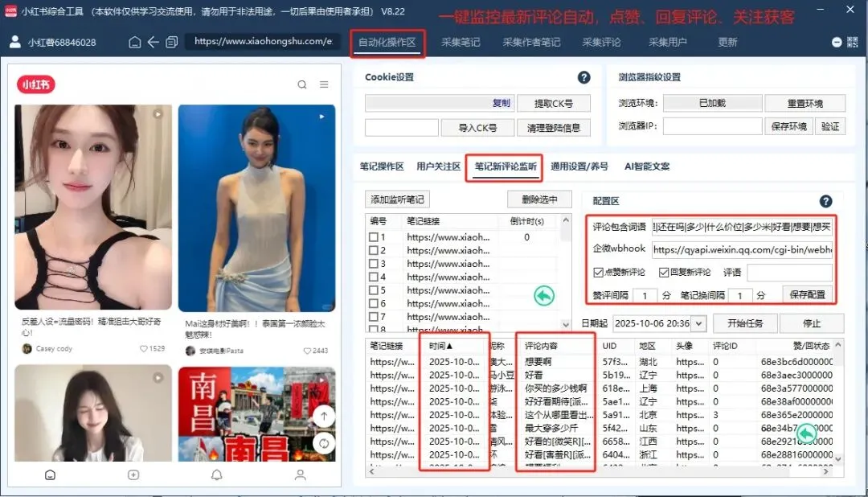Click the notification bell in Xiaohongshu bottom bar
868x497 pixels.
pos(215,474)
